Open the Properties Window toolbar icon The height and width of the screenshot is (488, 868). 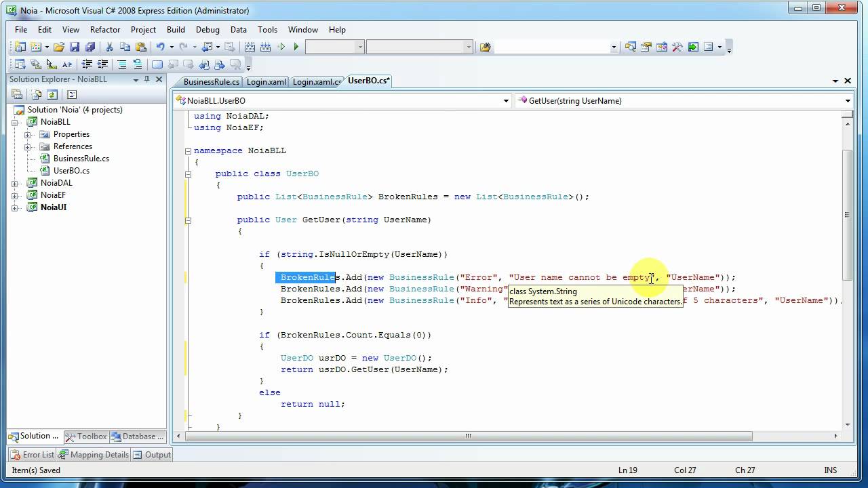[x=646, y=47]
